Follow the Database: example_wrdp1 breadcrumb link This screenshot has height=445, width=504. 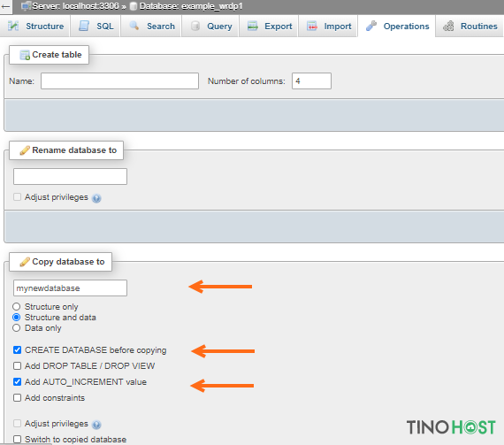[x=191, y=6]
